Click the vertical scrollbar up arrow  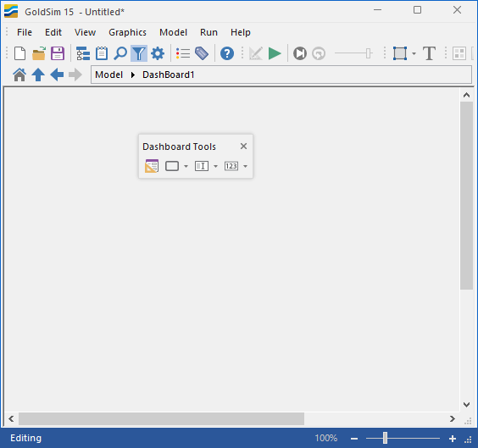(x=466, y=95)
